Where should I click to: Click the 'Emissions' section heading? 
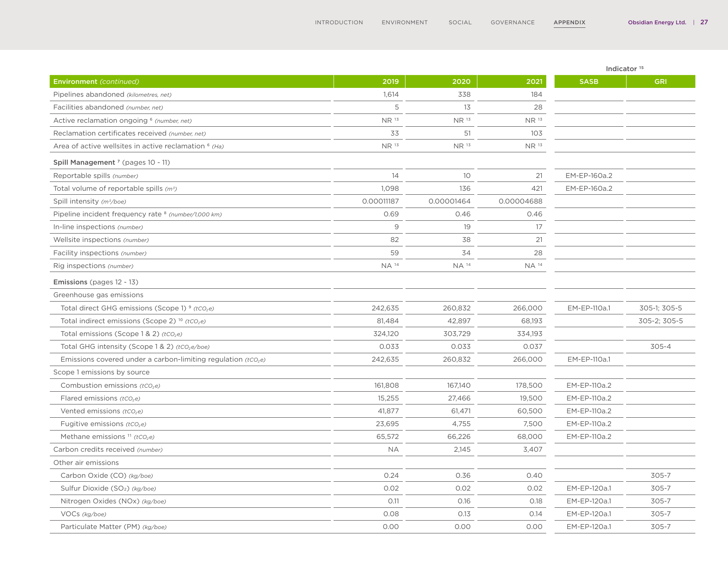[96, 282]
